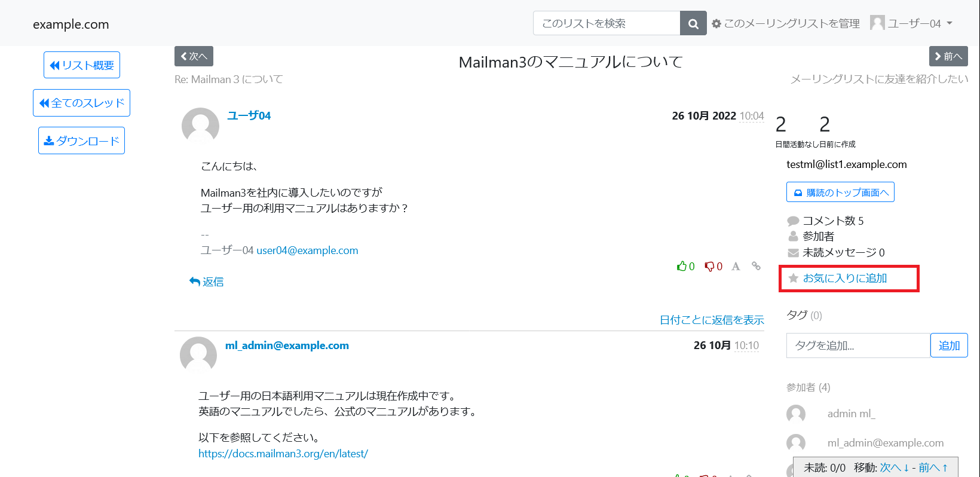The image size is (980, 477).
Task: Click ml_admin@example.com participant name in sidebar
Action: click(886, 443)
